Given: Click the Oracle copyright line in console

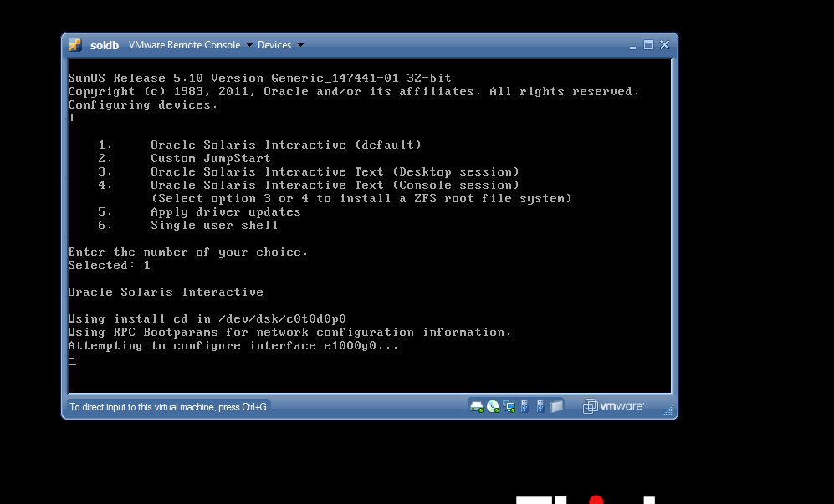Looking at the screenshot, I should tap(354, 91).
